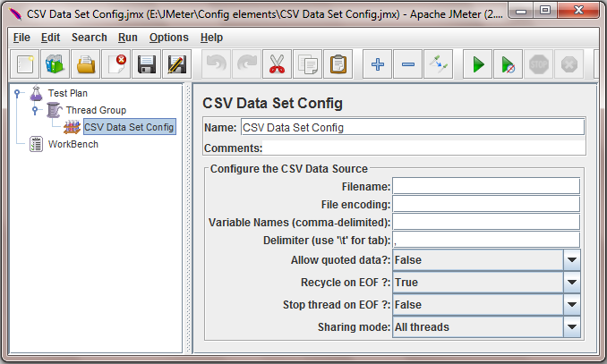Click the Close test plan icon
The image size is (607, 364).
[116, 64]
